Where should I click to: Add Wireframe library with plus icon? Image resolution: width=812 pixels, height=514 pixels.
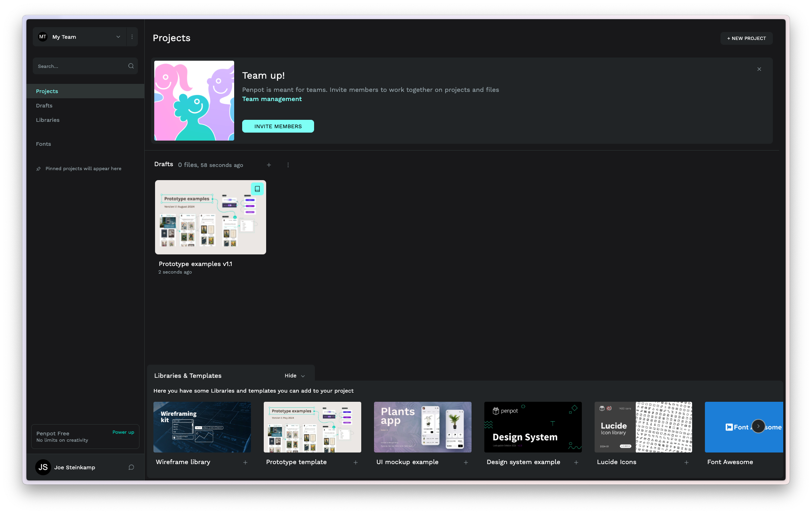point(245,462)
